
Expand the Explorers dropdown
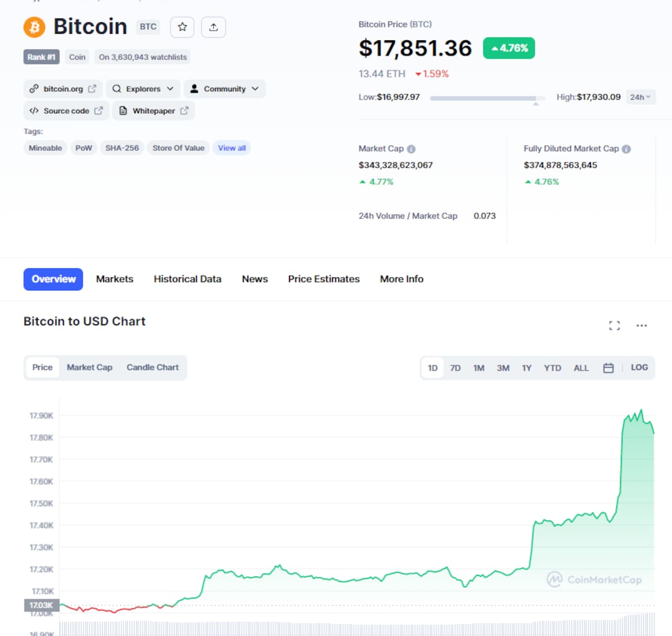143,89
